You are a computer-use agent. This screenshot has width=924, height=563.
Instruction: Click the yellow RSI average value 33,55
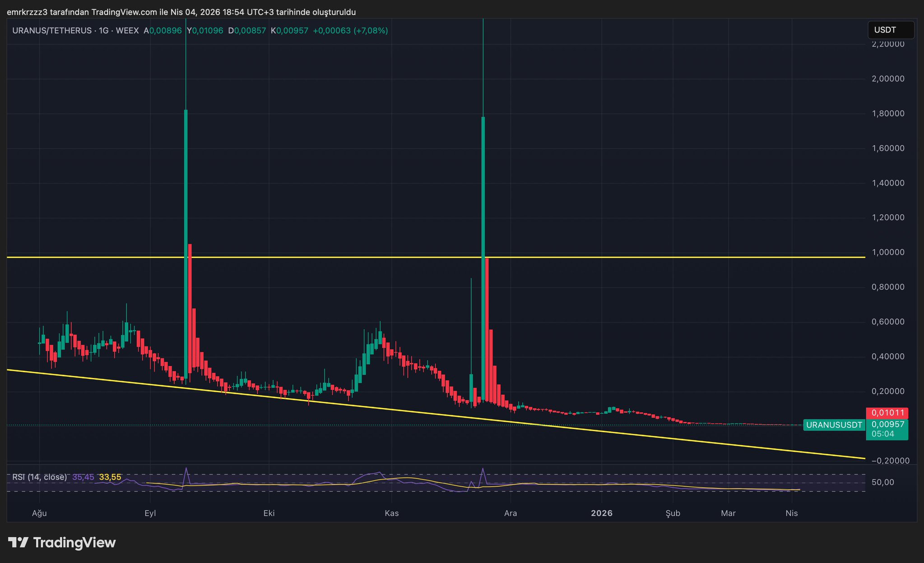pyautogui.click(x=110, y=477)
